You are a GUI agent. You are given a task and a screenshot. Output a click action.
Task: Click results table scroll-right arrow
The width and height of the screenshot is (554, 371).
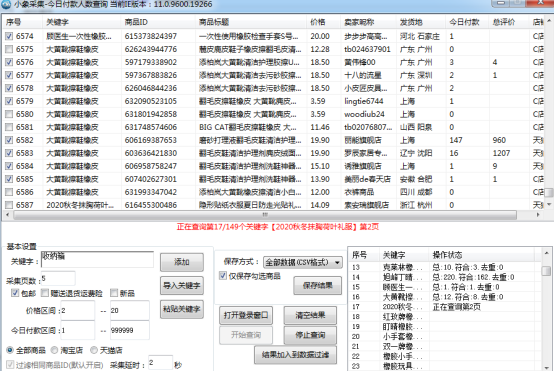[x=538, y=214]
